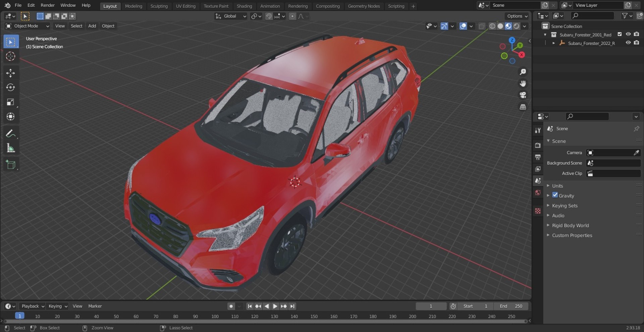Open viewport shading options arrow
This screenshot has width=644, height=332.
(x=525, y=26)
